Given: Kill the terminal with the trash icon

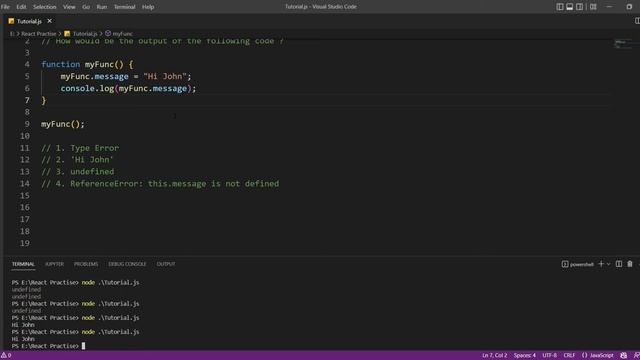Looking at the screenshot, I should [x=630, y=264].
